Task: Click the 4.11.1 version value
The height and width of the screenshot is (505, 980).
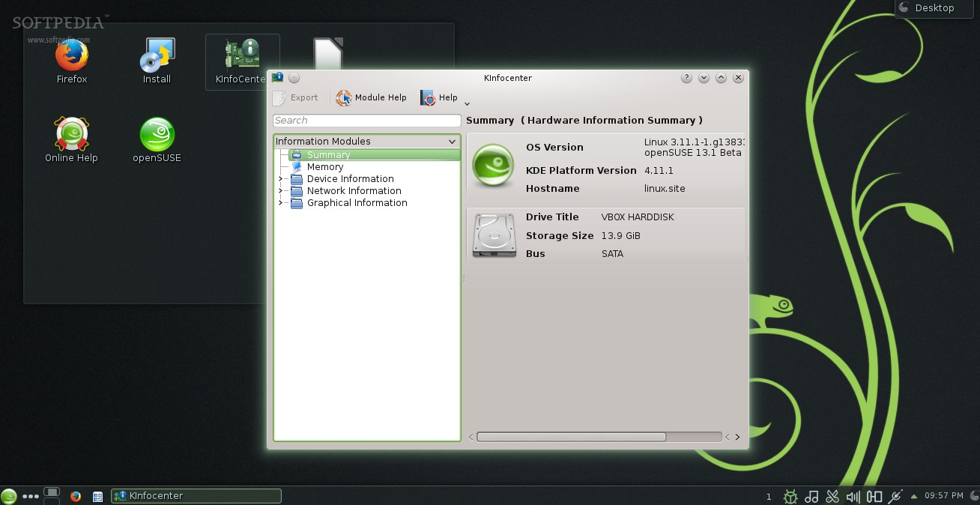Action: click(x=658, y=170)
